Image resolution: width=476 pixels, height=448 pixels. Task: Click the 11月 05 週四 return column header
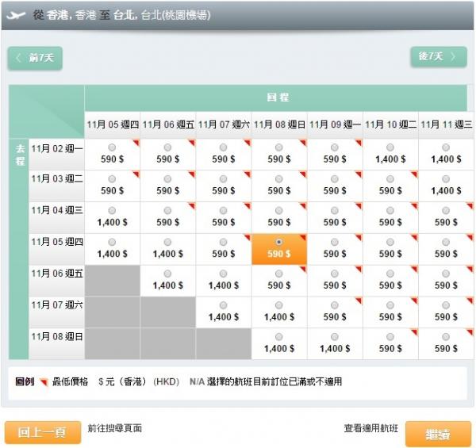point(113,124)
